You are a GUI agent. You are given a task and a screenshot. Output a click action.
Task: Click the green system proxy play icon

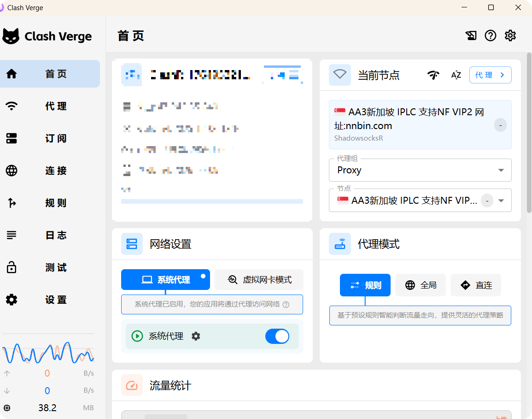point(137,336)
